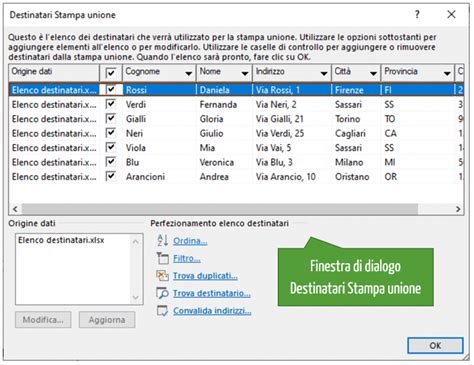Image resolution: width=474 pixels, height=365 pixels.
Task: Click the Modifica... button
Action: 43,320
